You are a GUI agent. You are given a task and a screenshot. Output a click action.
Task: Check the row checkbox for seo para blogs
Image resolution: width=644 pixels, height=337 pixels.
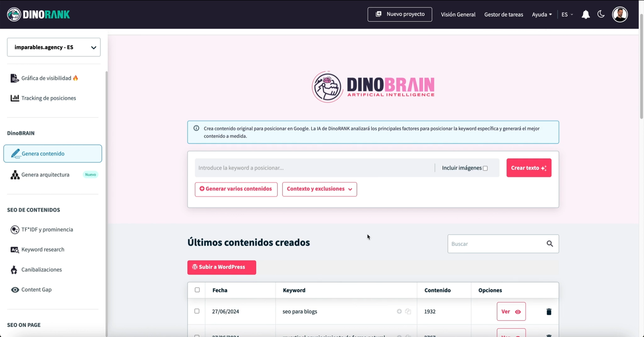[197, 311]
